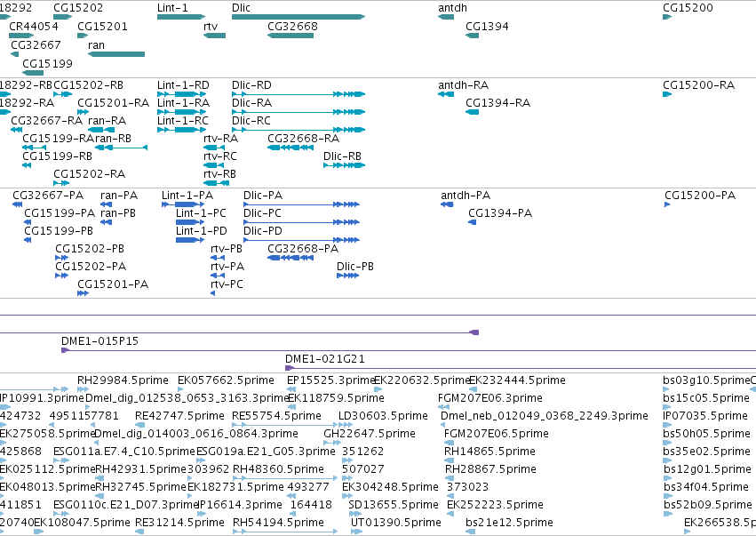Select the antdh-PA protein label
The height and width of the screenshot is (536, 756).
point(466,196)
